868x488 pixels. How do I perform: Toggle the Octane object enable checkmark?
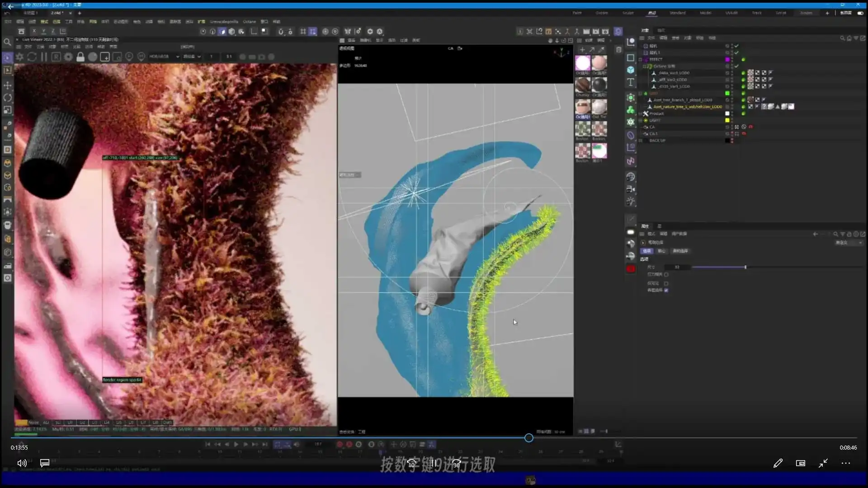pos(736,66)
